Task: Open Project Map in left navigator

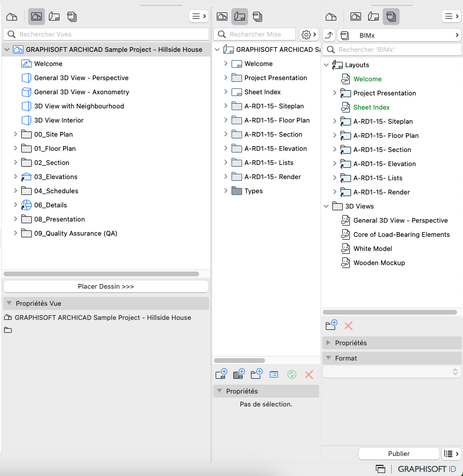Action: tap(12, 16)
